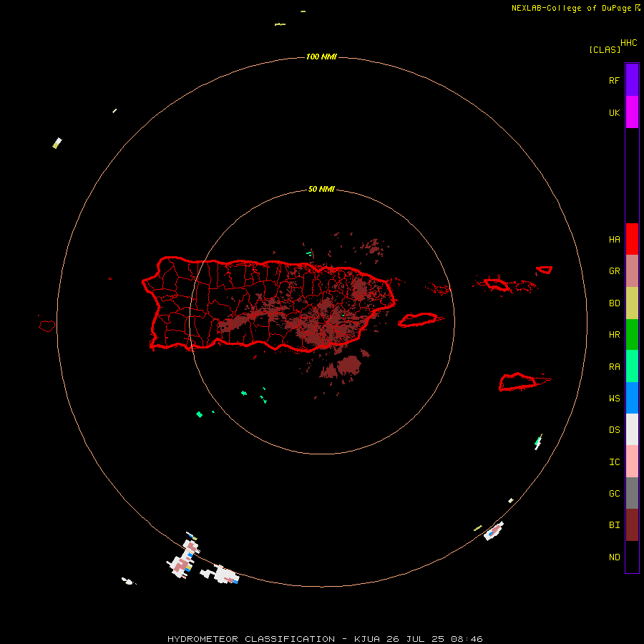Image resolution: width=644 pixels, height=644 pixels.
Task: Click the ND legend label
Action: point(614,557)
